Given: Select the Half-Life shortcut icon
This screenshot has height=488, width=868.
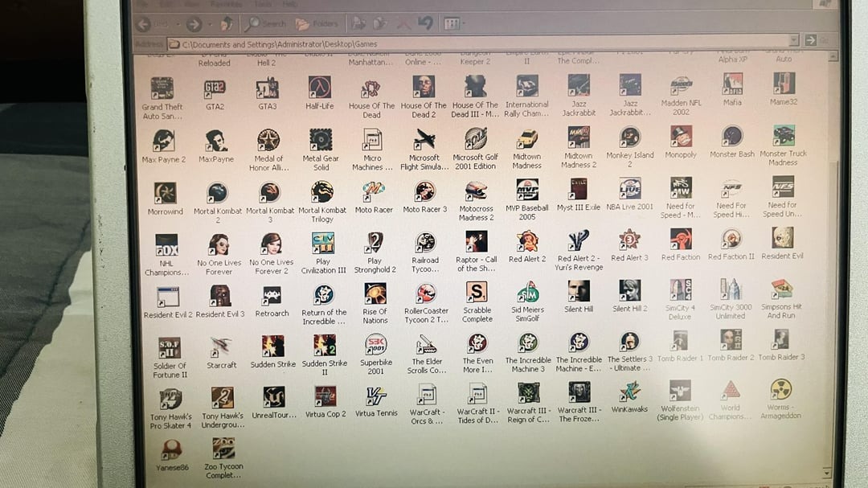Looking at the screenshot, I should pos(319,88).
